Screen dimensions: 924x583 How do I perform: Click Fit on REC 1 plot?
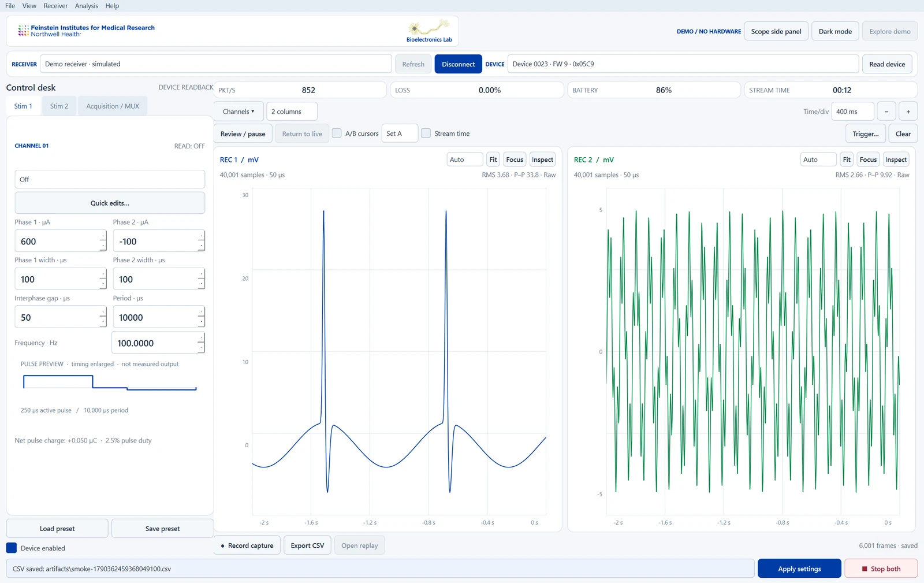493,159
